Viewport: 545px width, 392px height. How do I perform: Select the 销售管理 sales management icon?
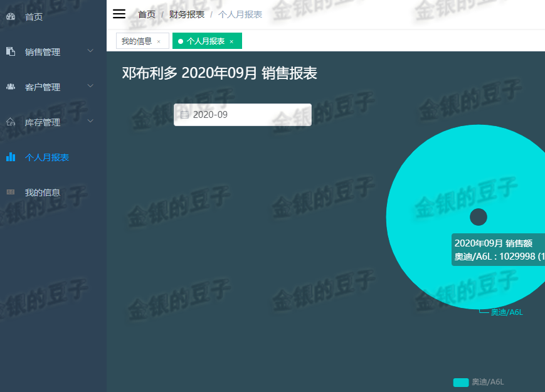tap(11, 52)
